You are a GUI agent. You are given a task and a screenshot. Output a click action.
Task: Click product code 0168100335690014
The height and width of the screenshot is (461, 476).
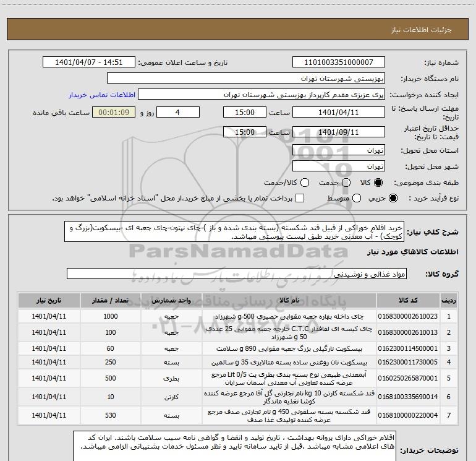[x=408, y=397]
